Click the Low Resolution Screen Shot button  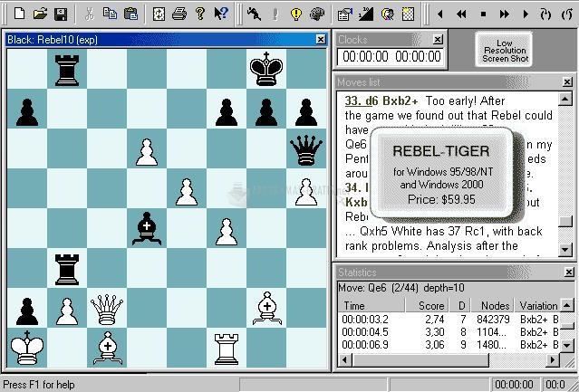(x=505, y=50)
